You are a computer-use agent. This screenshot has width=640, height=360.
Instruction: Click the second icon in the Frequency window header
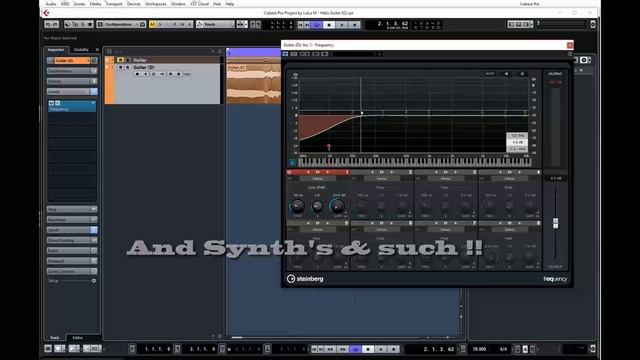click(294, 54)
